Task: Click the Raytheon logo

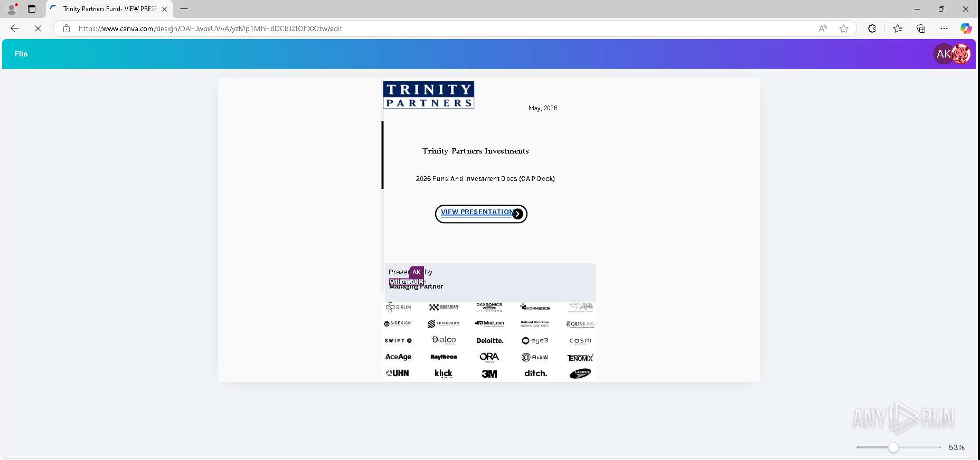Action: (x=444, y=357)
